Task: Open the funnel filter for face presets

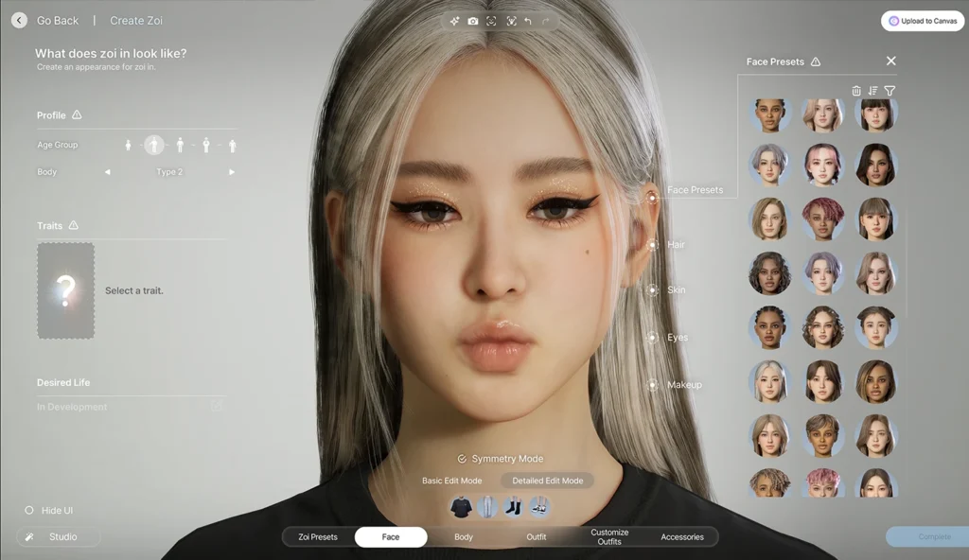Action: pyautogui.click(x=890, y=91)
